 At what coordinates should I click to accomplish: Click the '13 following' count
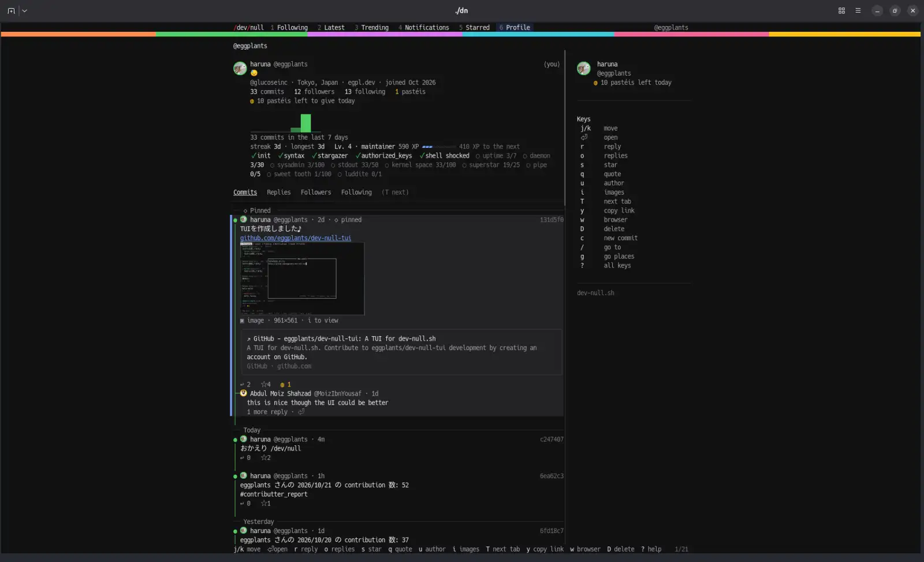pos(365,92)
